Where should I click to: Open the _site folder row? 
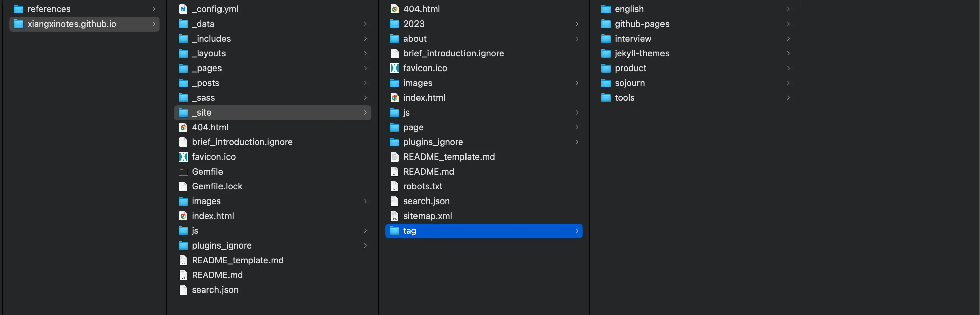(272, 113)
